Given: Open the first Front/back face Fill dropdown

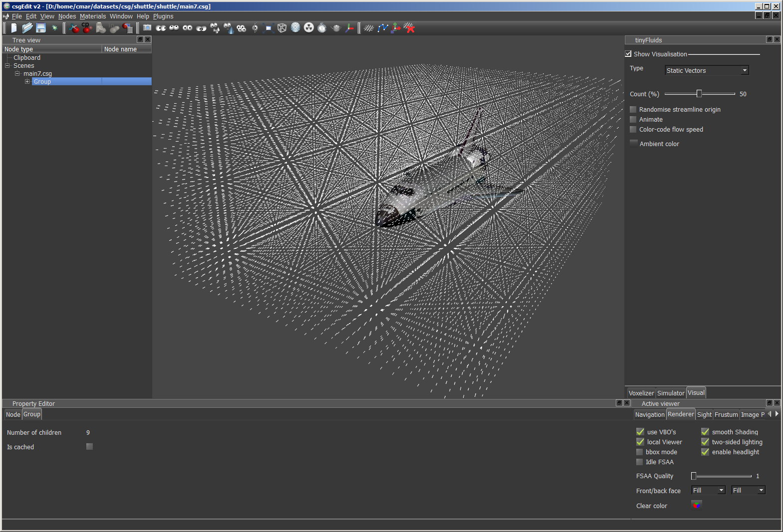Looking at the screenshot, I should click(x=708, y=491).
